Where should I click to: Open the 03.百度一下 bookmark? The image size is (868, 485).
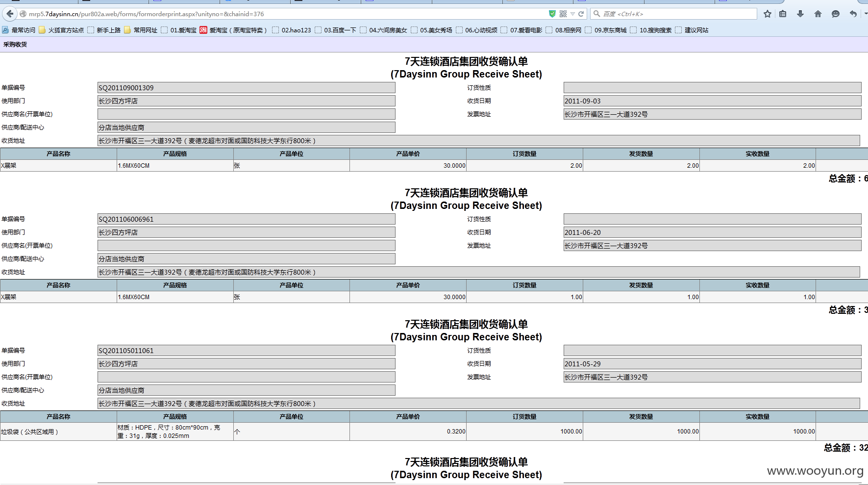coord(336,30)
